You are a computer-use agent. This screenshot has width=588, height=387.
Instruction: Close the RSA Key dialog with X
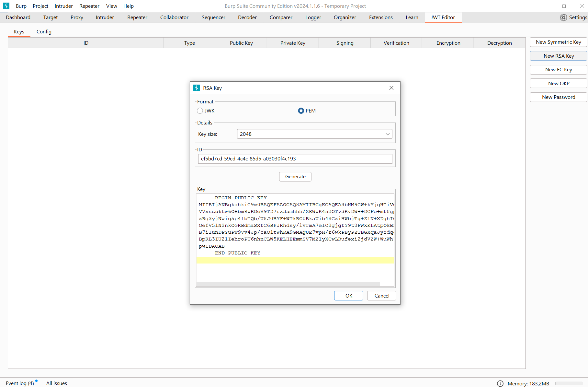[391, 88]
